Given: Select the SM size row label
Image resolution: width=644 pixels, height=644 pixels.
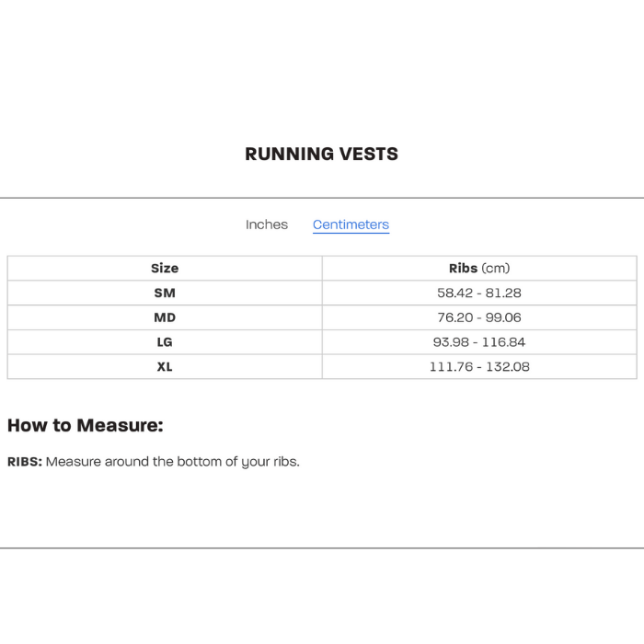Looking at the screenshot, I should 165,293.
